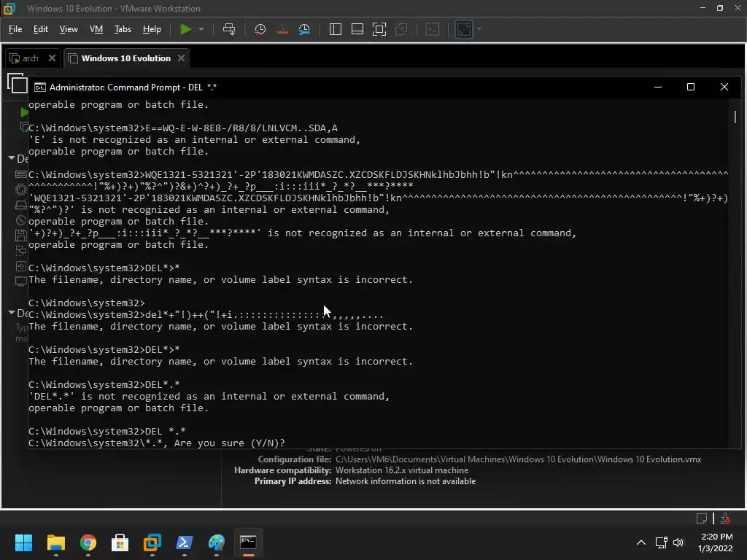Click the DEL *.* command line

coord(107,432)
